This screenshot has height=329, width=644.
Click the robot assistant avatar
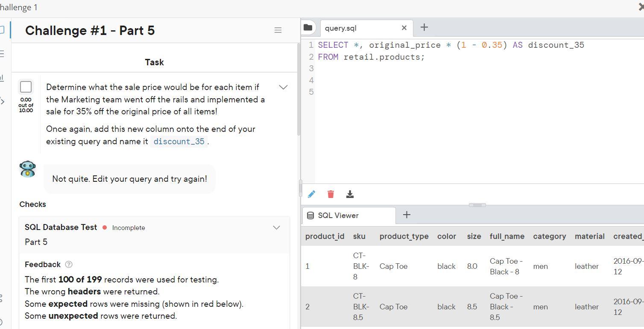coord(28,169)
